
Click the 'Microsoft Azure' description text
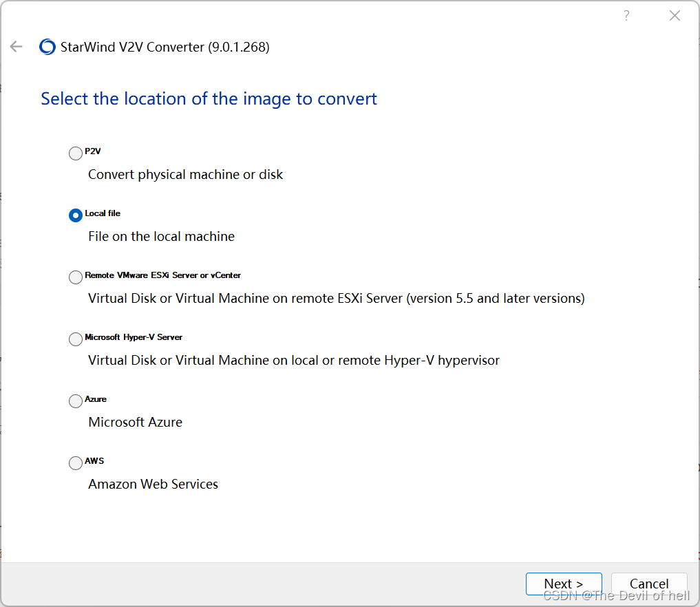[x=136, y=423]
